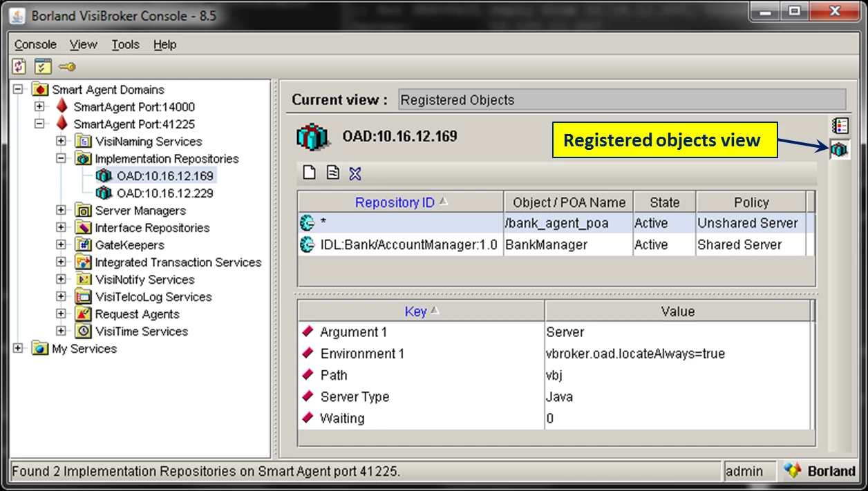Click the new document icon above table
This screenshot has height=491, width=868.
pyautogui.click(x=310, y=173)
